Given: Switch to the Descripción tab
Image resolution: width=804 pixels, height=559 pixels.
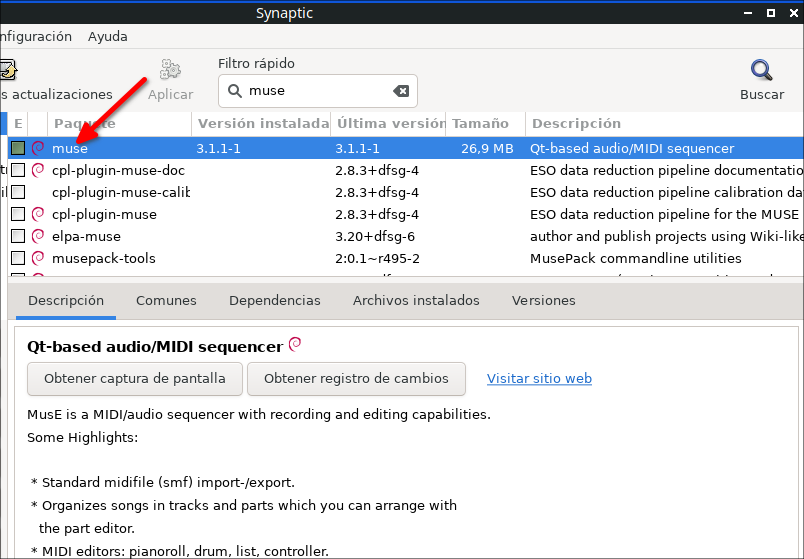Looking at the screenshot, I should [x=66, y=301].
